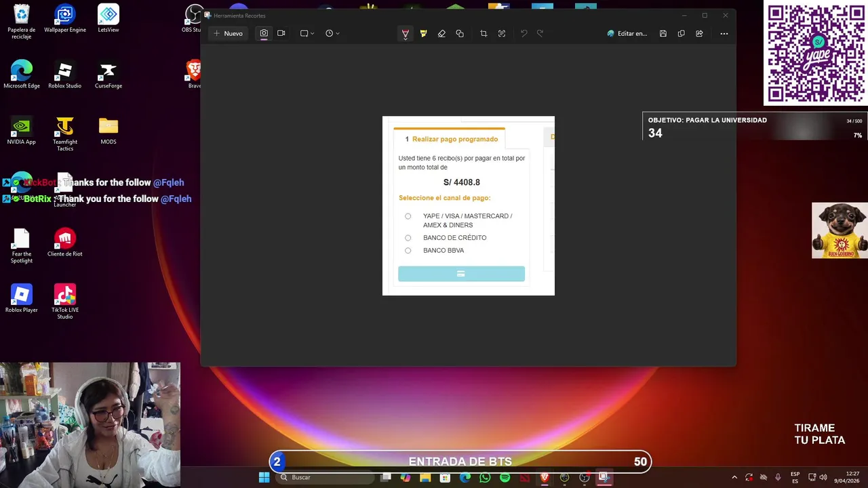Open Brave browser from the taskbar

[545, 478]
